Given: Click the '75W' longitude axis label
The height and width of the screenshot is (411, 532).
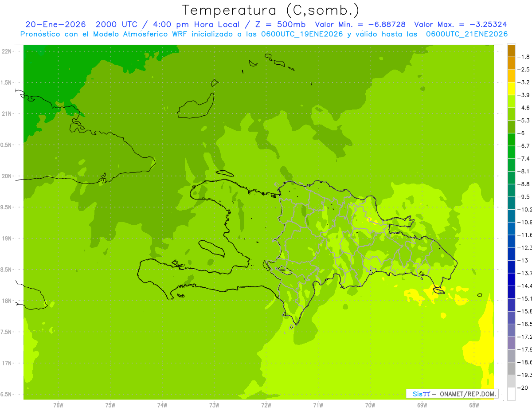Looking at the screenshot, I should (110, 405).
